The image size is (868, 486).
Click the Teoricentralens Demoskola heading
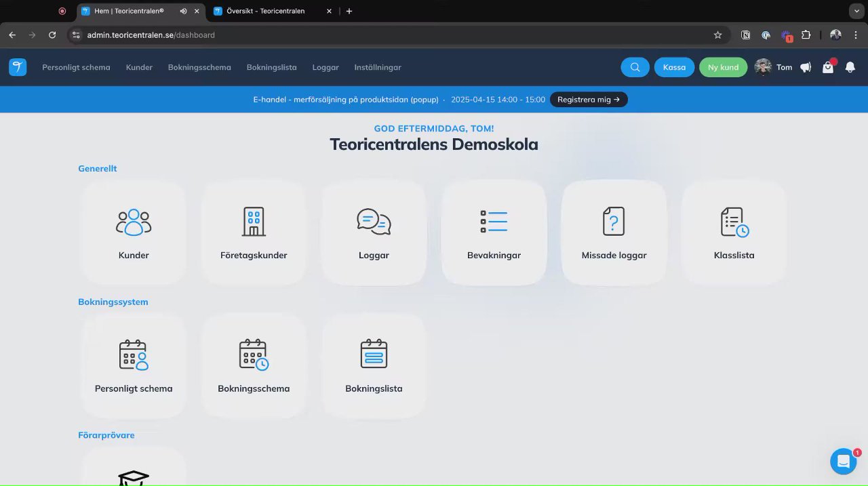click(x=434, y=144)
